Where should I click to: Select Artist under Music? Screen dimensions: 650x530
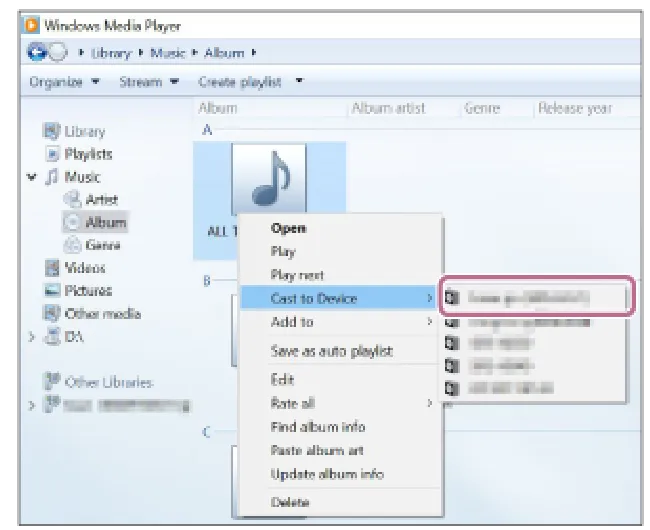[x=102, y=200]
